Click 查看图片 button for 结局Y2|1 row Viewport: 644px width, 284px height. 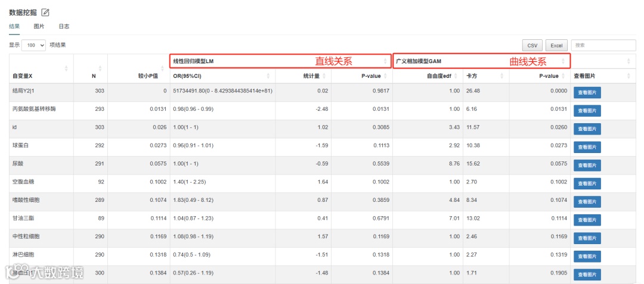587,93
